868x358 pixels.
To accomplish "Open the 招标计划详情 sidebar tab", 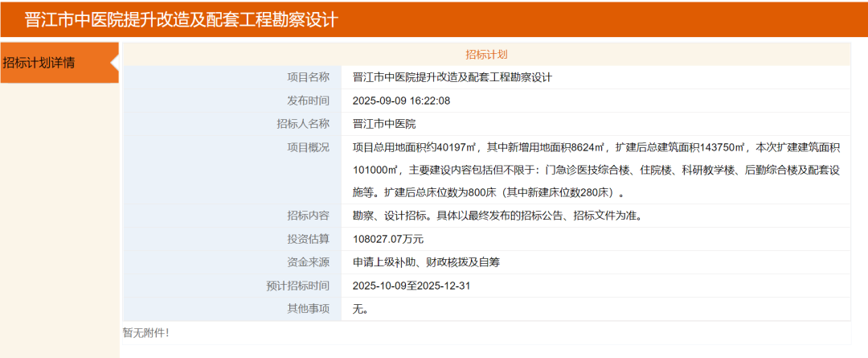I will click(x=59, y=63).
